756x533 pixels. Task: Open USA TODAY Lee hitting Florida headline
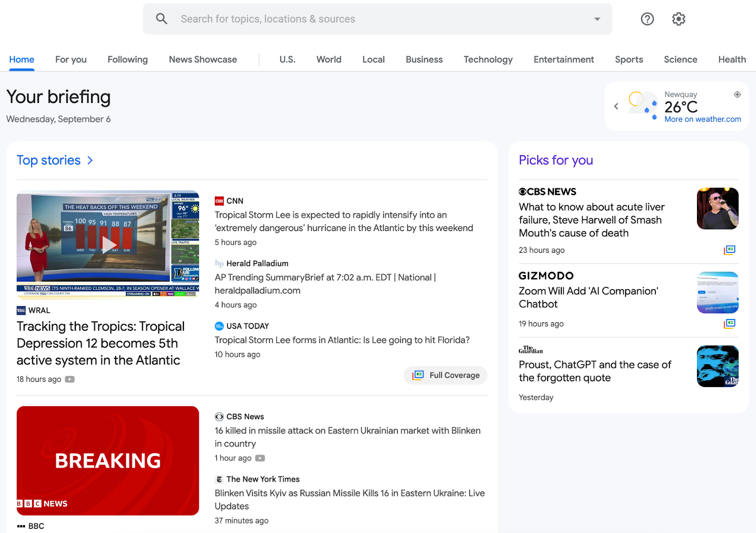coord(342,340)
